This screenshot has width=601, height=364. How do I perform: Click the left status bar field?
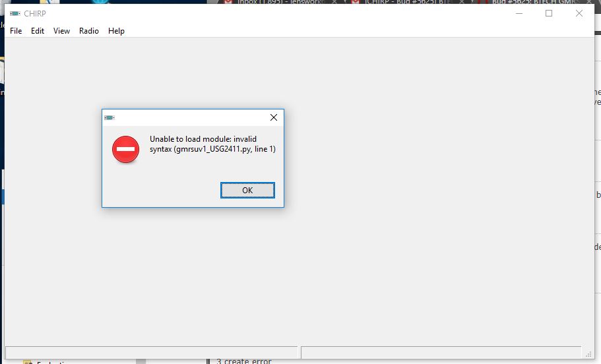tap(151, 353)
